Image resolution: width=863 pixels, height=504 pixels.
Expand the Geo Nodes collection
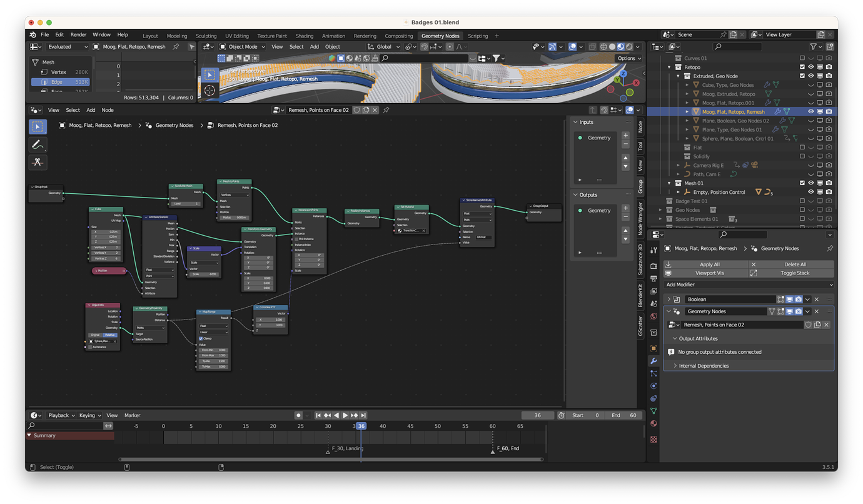click(x=660, y=210)
